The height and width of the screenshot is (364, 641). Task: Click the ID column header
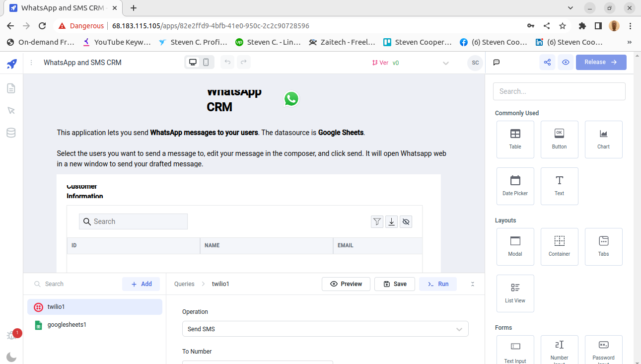pos(134,245)
